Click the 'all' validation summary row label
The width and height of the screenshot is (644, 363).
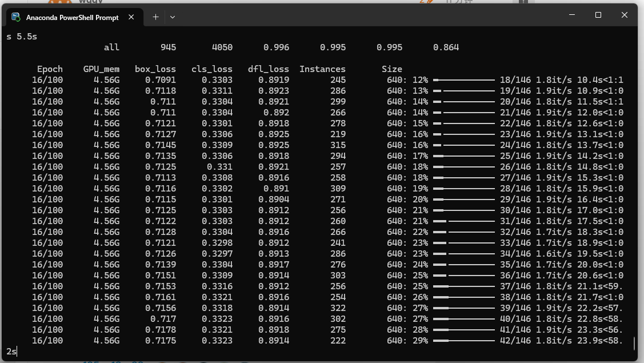coord(111,47)
